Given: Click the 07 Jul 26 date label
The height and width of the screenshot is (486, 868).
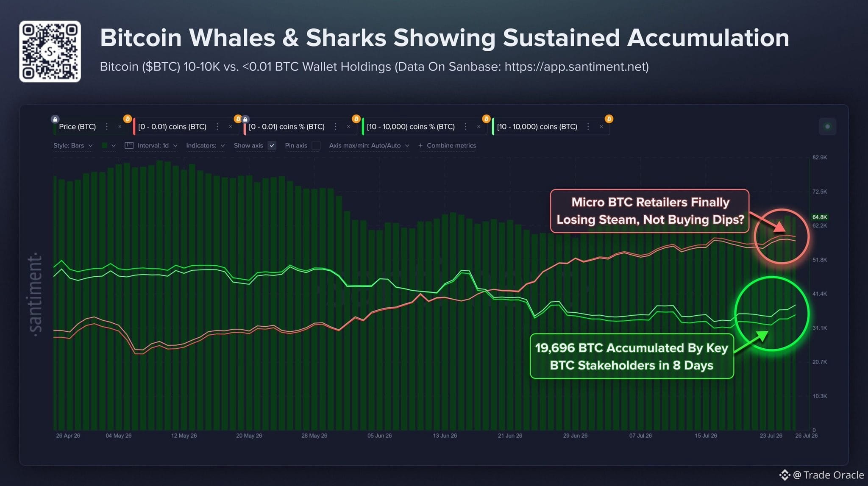Looking at the screenshot, I should pos(640,436).
